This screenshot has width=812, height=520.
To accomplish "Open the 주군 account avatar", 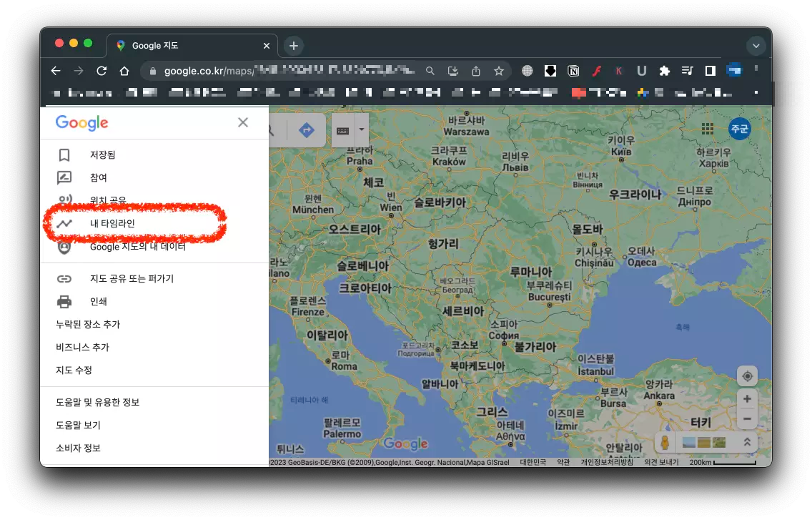I will (740, 129).
